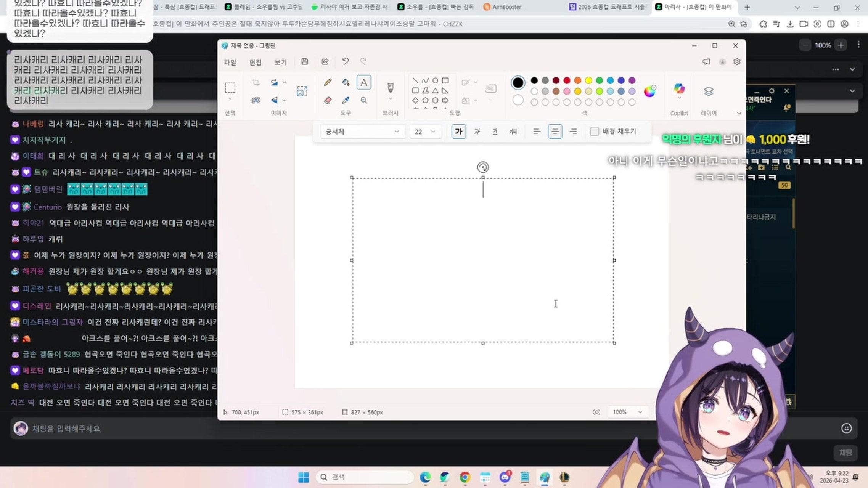Toggle strikethrough text formatting

[513, 132]
